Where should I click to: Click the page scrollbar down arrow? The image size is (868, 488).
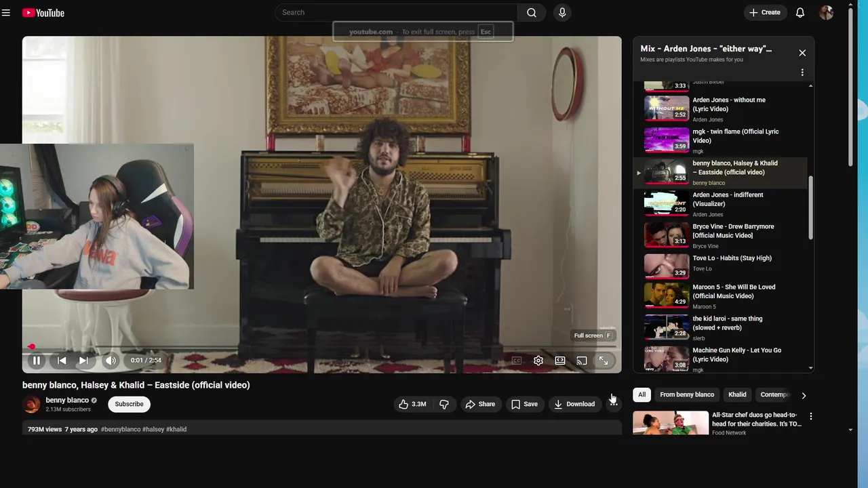pos(850,430)
